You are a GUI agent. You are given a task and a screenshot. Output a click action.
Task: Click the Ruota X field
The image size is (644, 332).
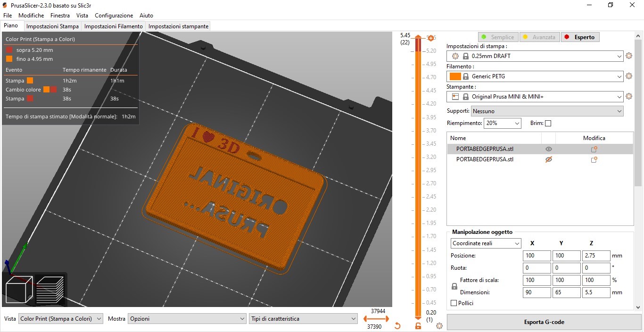[x=537, y=268]
